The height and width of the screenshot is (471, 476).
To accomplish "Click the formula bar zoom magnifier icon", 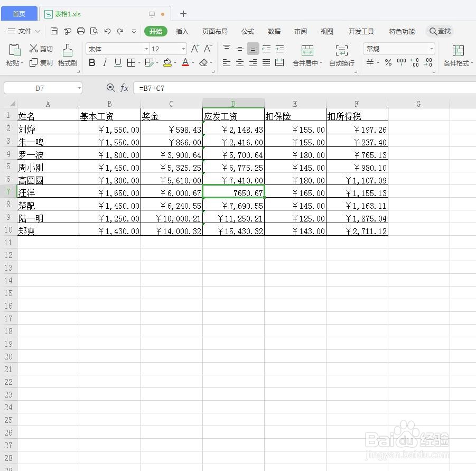I will (x=110, y=88).
